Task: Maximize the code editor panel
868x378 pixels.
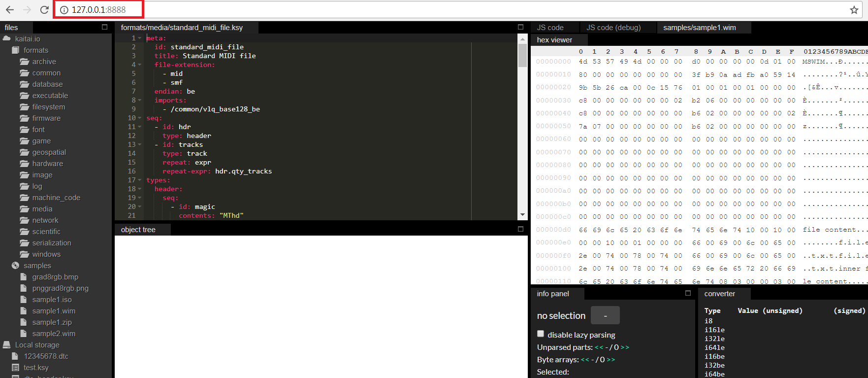Action: tap(520, 27)
